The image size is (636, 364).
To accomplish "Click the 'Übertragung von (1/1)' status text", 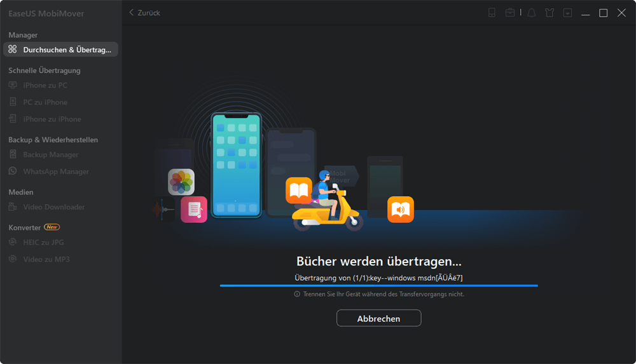I will [378, 278].
